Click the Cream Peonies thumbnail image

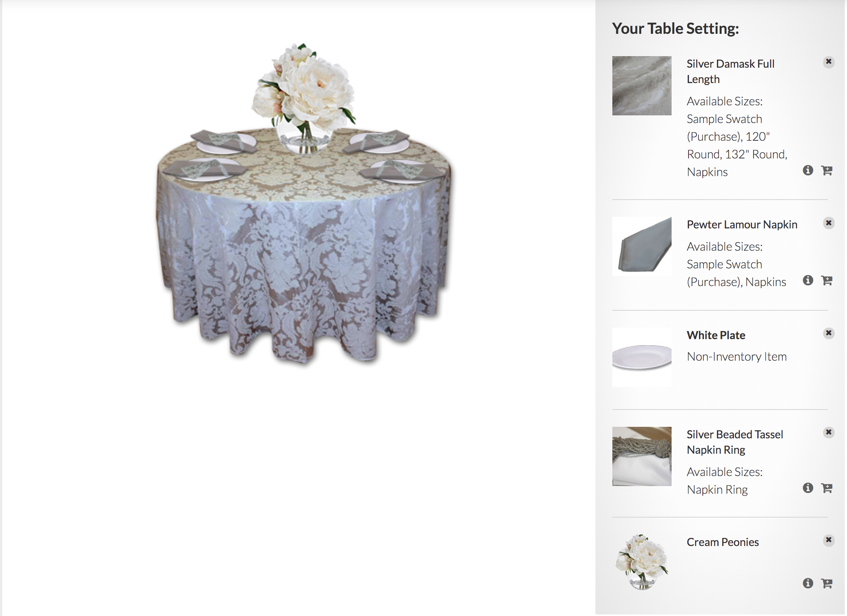[x=642, y=562]
